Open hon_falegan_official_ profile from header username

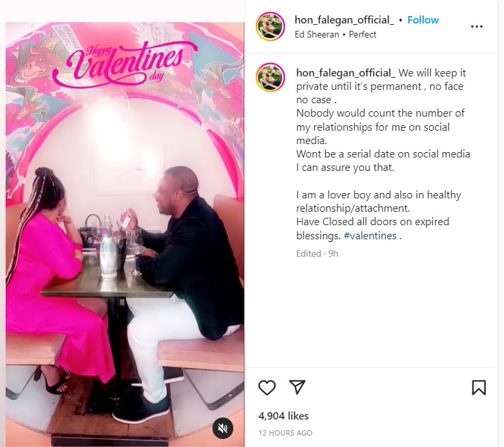[x=344, y=20]
